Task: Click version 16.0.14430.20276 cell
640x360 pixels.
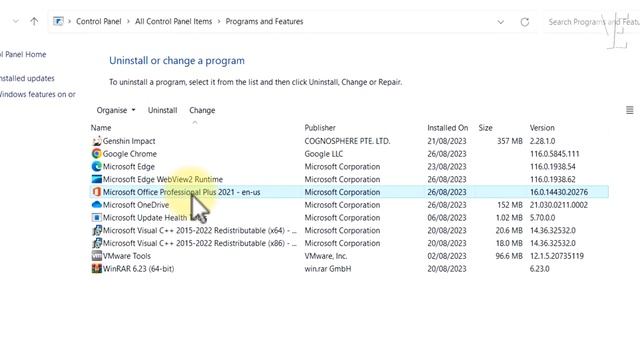Action: [x=559, y=192]
